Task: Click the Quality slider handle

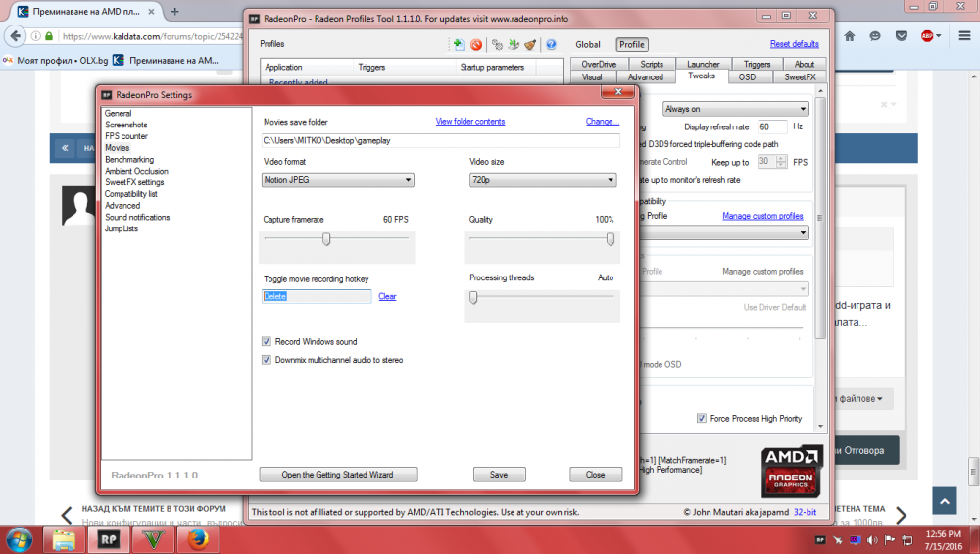Action: (610, 239)
